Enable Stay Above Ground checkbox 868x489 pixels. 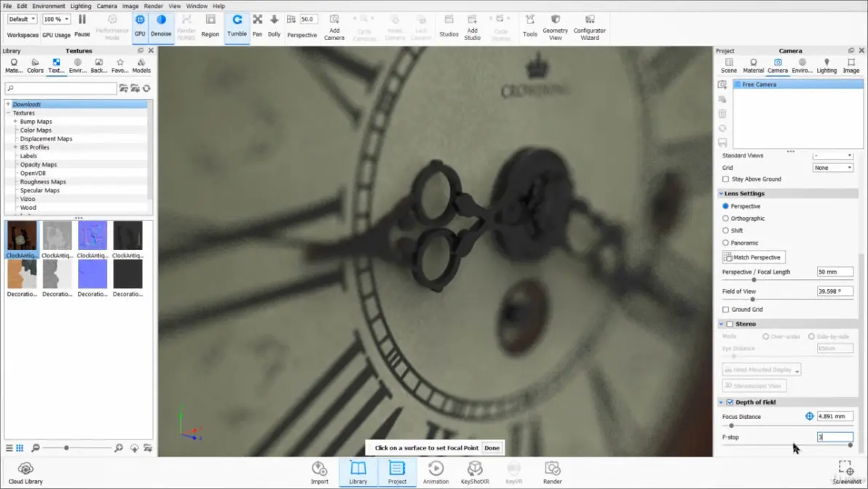click(x=725, y=179)
